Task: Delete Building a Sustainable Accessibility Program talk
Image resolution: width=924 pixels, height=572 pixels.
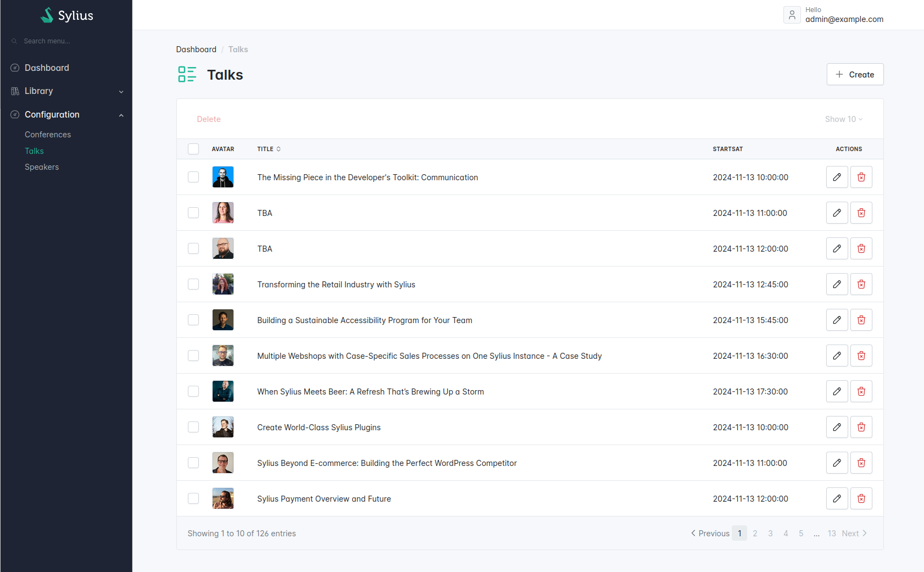Action: [x=861, y=320]
